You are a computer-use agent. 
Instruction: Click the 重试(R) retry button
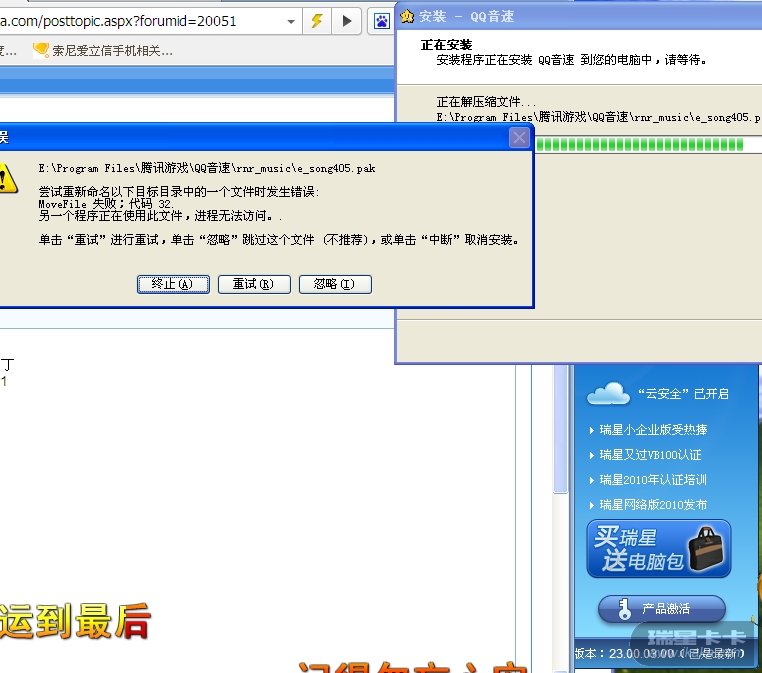pyautogui.click(x=254, y=284)
